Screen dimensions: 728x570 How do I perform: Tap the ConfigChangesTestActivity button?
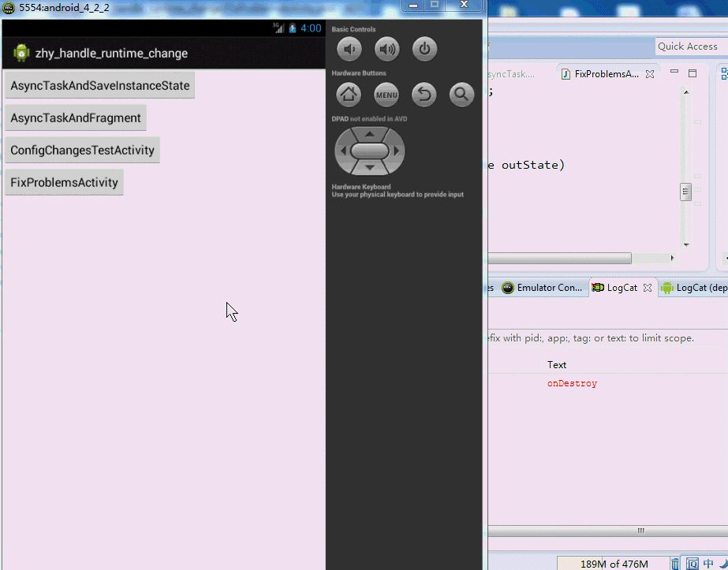click(82, 151)
